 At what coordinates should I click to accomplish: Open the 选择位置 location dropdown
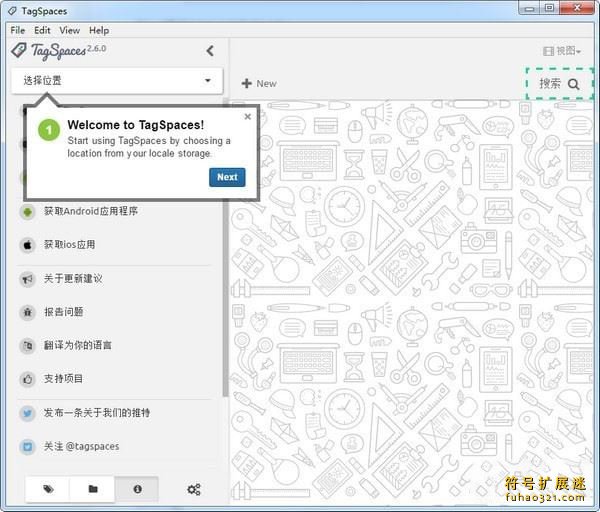pos(117,81)
